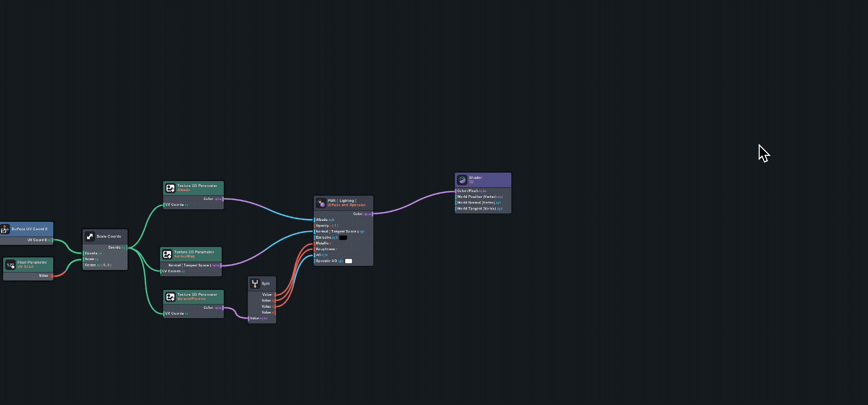Screen dimensions: 868x405
Task: Click the Roughness input port row
Action: coord(326,249)
